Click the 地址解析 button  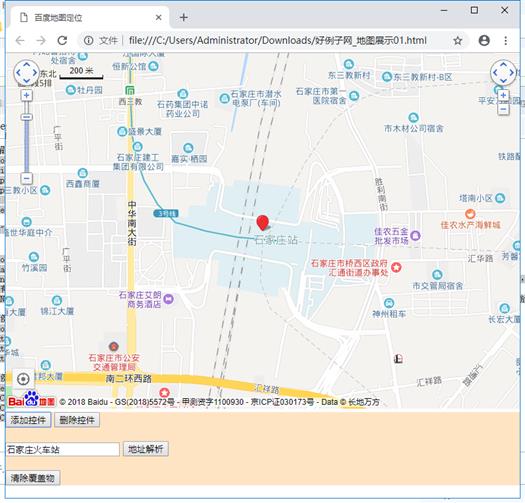tap(146, 449)
